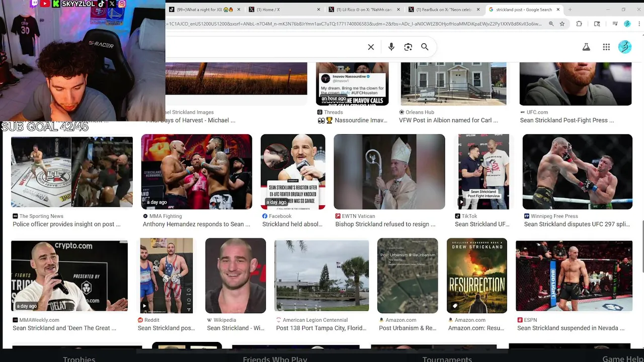Open the Orleans Hub VFW Post building image

pyautogui.click(x=453, y=84)
